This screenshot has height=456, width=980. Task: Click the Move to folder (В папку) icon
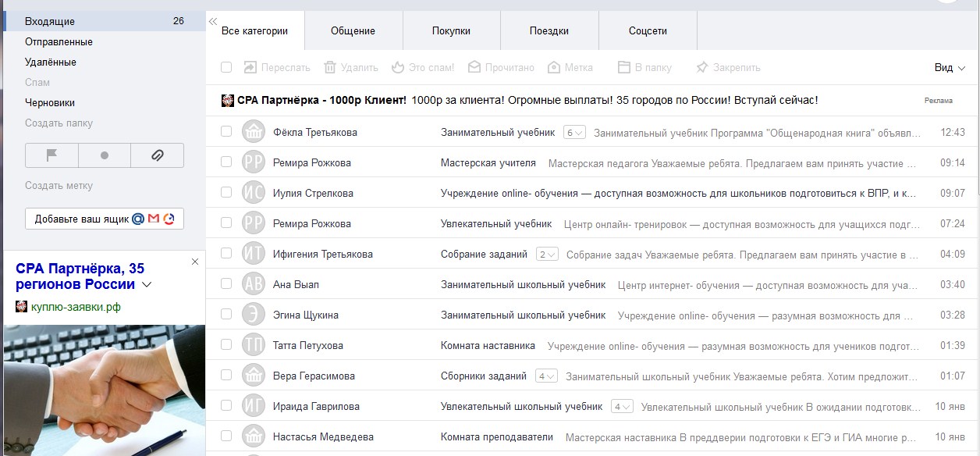(624, 68)
